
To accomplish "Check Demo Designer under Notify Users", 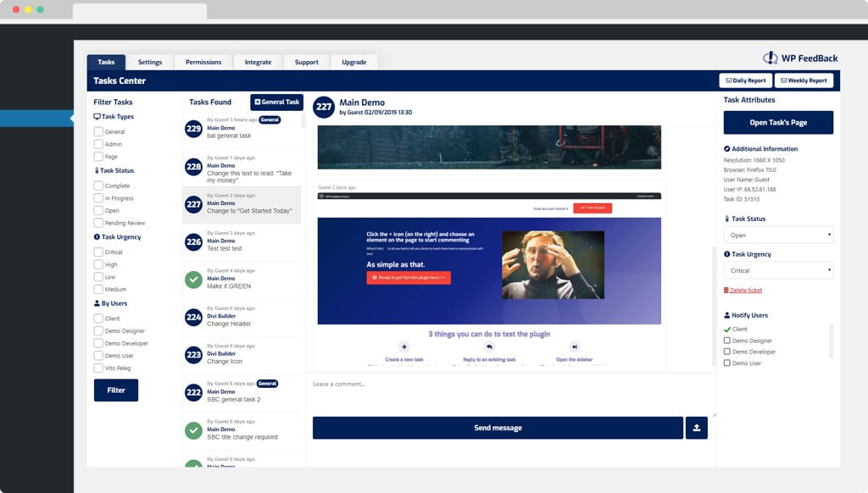I will click(x=727, y=340).
